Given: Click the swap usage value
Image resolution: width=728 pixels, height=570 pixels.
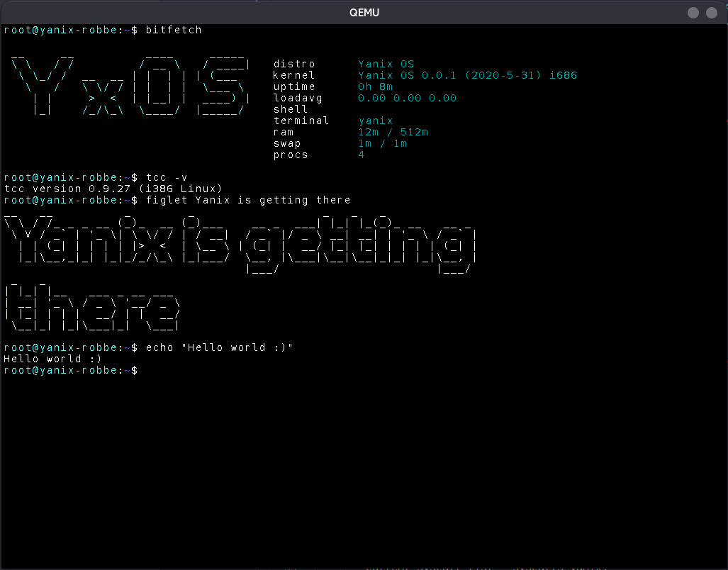Looking at the screenshot, I should 381,143.
